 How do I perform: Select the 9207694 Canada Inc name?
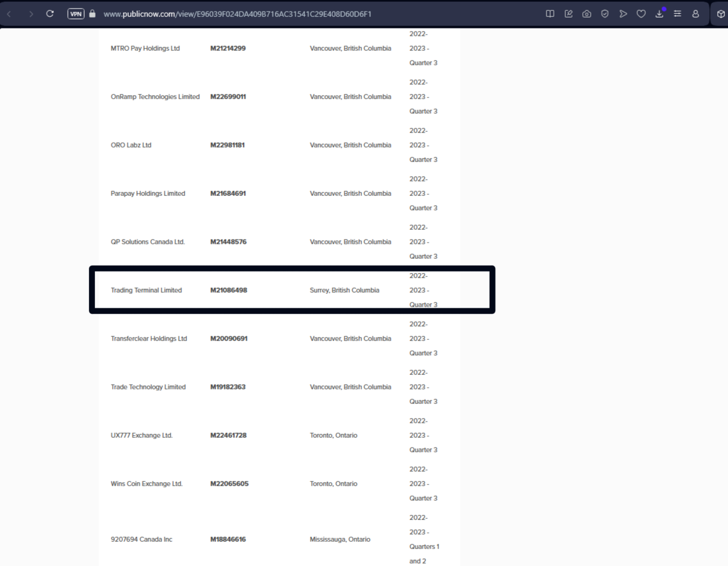click(141, 539)
